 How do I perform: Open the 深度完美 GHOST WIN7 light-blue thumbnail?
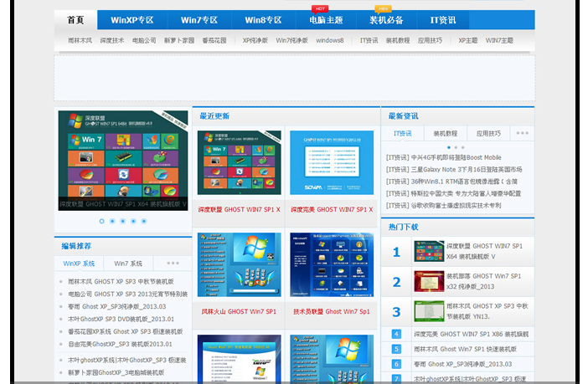(332, 163)
